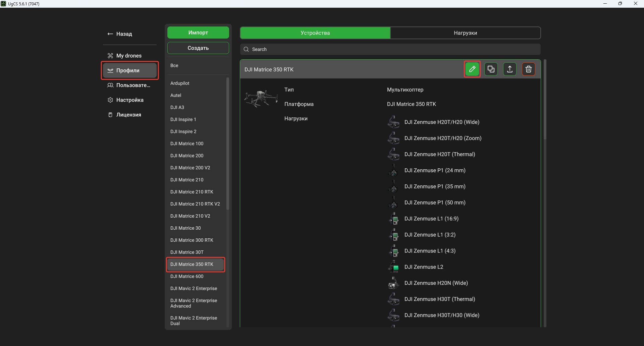Image resolution: width=644 pixels, height=346 pixels.
Task: Select DJI Matrice 350 RTK in the list
Action: point(196,264)
